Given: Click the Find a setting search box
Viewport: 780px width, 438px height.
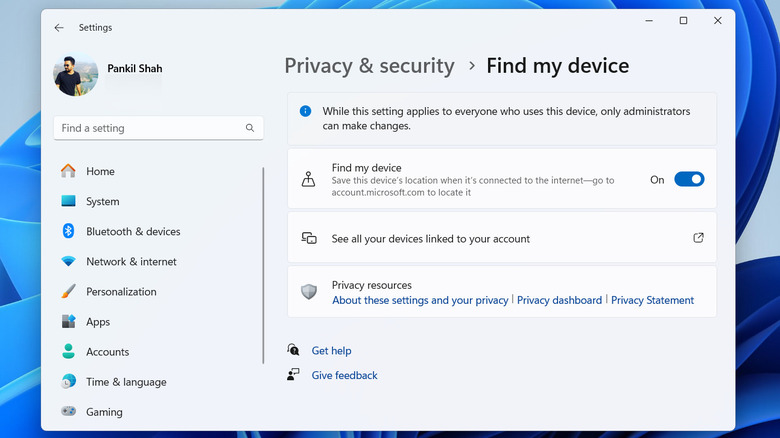Looking at the screenshot, I should point(150,128).
